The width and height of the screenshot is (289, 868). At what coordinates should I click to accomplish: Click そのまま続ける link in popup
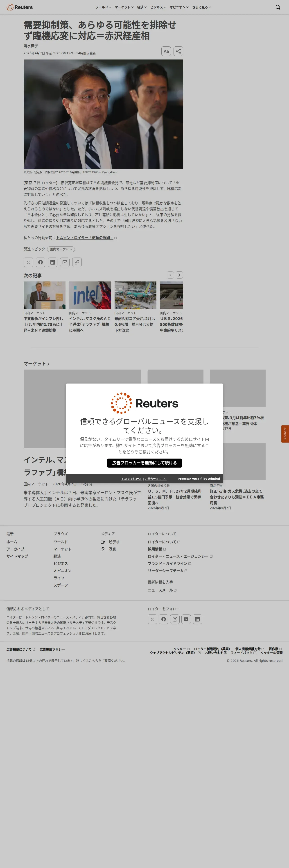coord(131,479)
